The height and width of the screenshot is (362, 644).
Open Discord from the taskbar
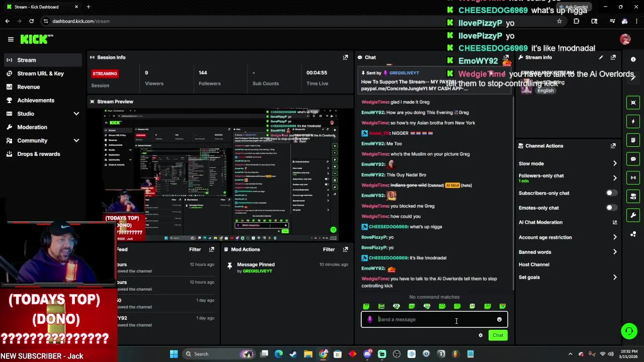coord(367,354)
